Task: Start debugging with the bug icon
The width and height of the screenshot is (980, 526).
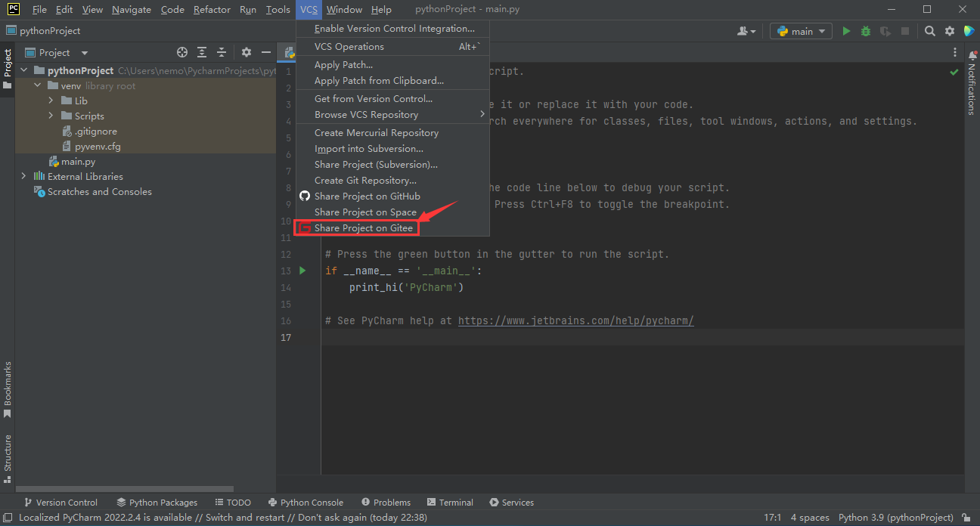Action: 866,30
